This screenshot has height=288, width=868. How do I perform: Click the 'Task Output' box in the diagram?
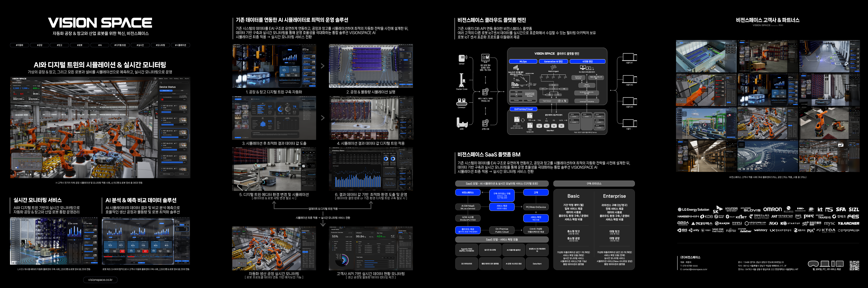554,101
